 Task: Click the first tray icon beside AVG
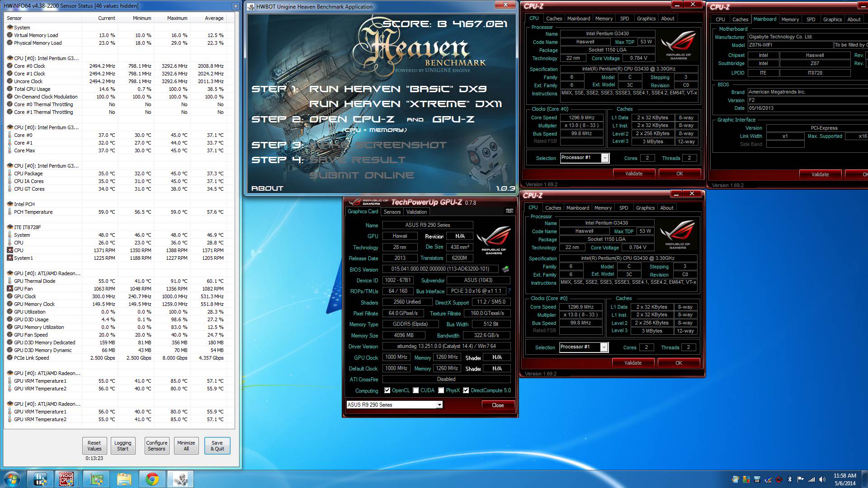735,479
